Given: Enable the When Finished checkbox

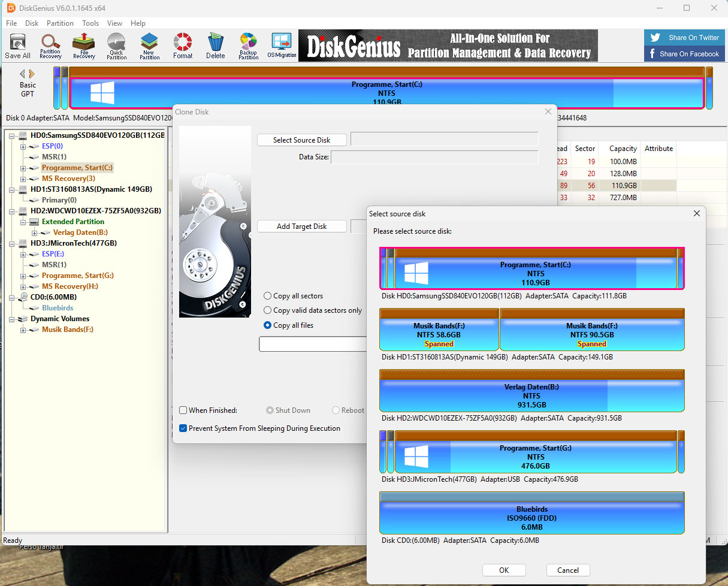Looking at the screenshot, I should pyautogui.click(x=183, y=410).
